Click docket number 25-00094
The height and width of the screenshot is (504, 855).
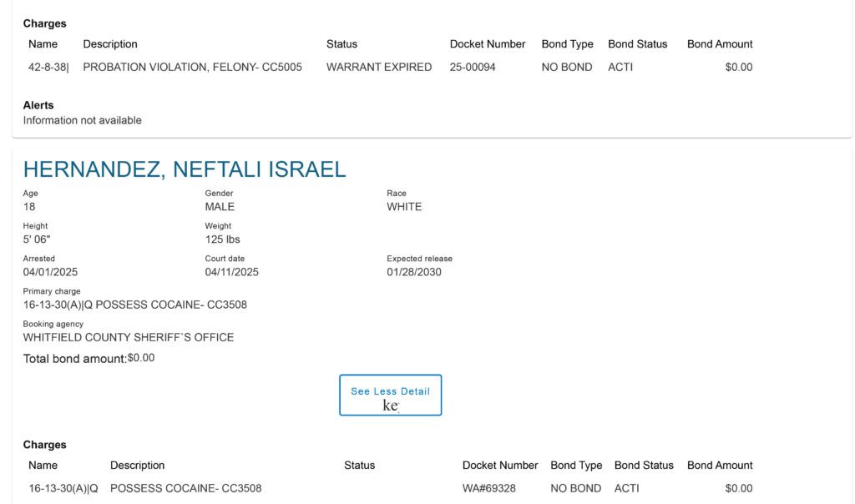[x=473, y=67]
